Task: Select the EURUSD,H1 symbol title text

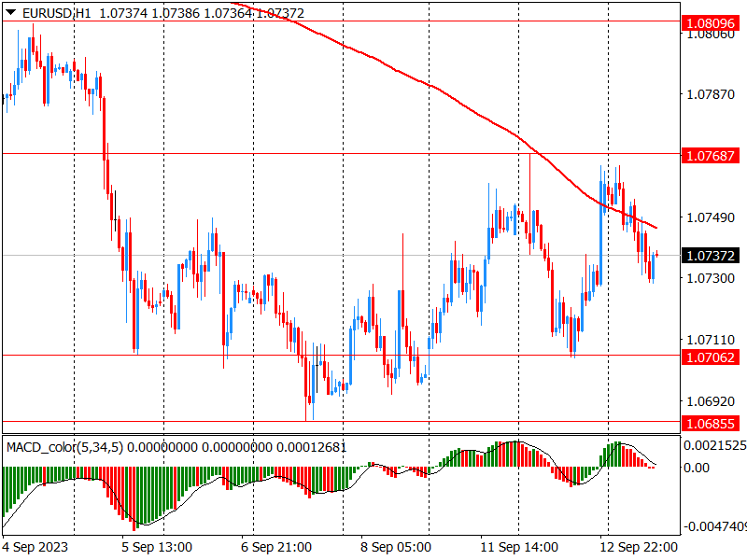Action: [x=57, y=13]
